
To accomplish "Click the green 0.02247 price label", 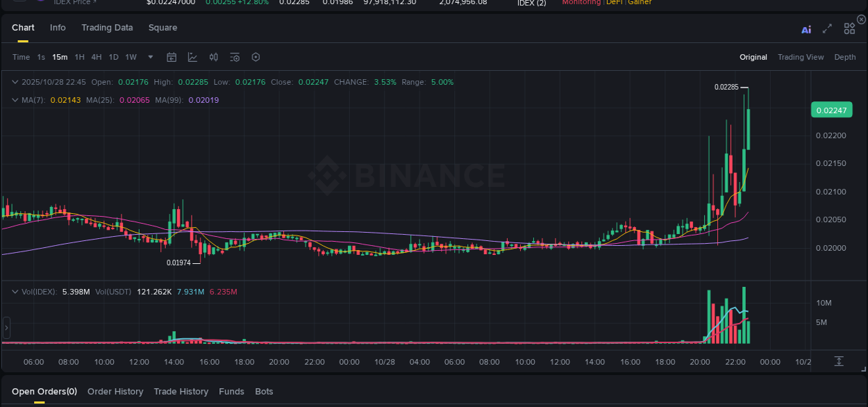I will point(831,110).
